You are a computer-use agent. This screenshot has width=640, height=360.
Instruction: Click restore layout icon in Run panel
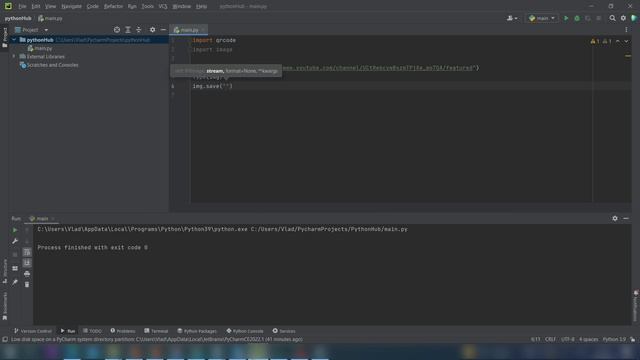(15, 269)
